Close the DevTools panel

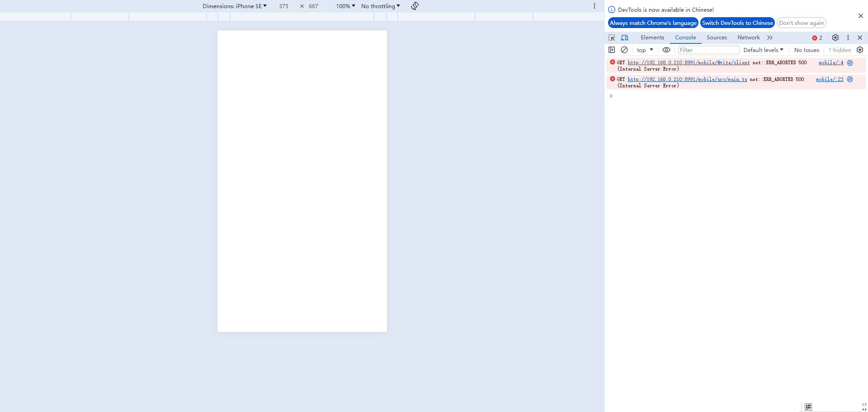point(860,38)
